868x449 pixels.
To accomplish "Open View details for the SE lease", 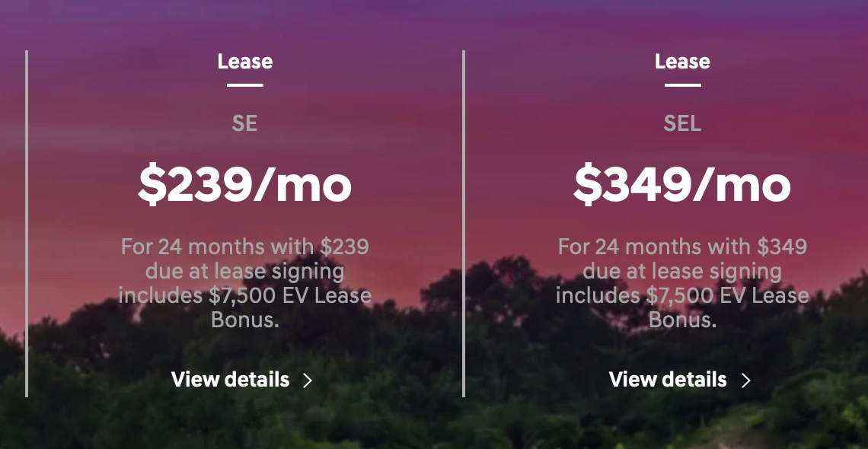I will click(230, 380).
